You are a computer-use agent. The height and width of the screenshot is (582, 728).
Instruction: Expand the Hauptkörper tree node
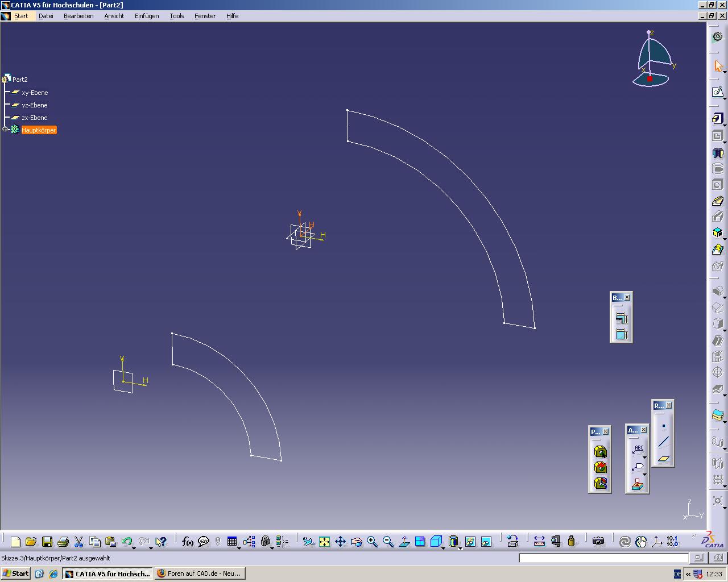tap(6, 130)
